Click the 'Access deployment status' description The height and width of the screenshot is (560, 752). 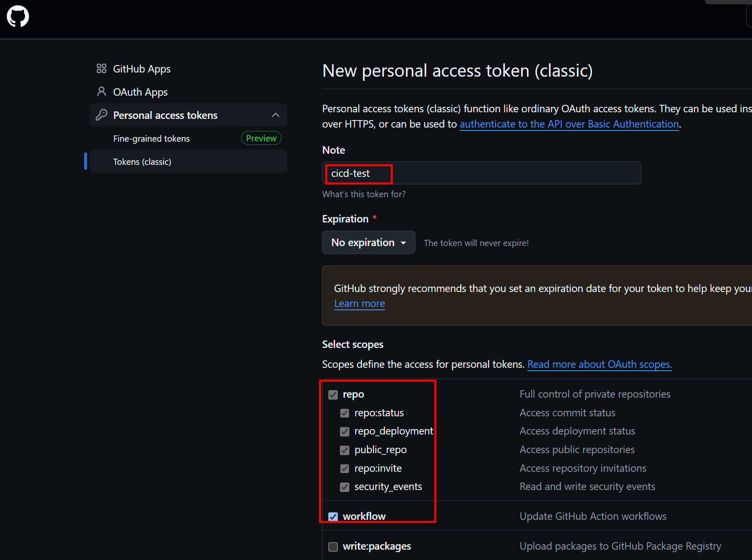click(x=577, y=431)
